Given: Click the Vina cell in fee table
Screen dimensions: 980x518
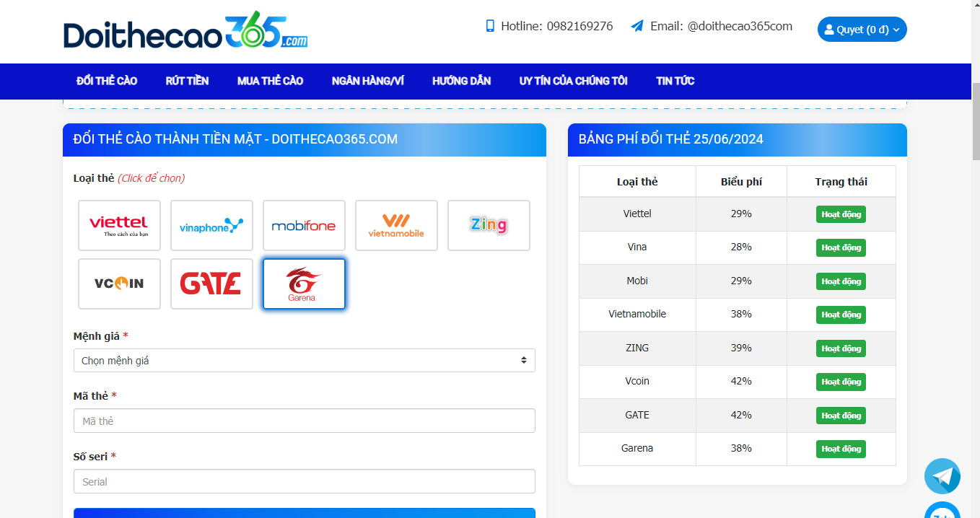Looking at the screenshot, I should (x=637, y=247).
